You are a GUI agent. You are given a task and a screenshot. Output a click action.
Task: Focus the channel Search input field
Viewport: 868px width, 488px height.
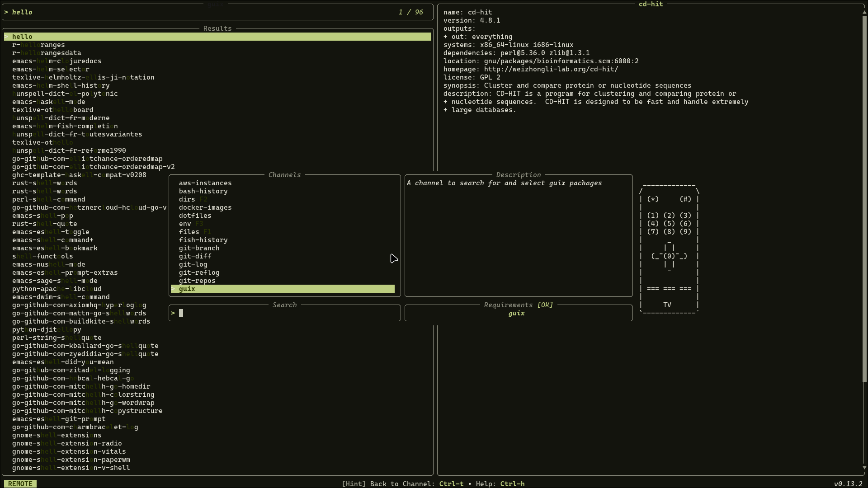[x=285, y=313]
